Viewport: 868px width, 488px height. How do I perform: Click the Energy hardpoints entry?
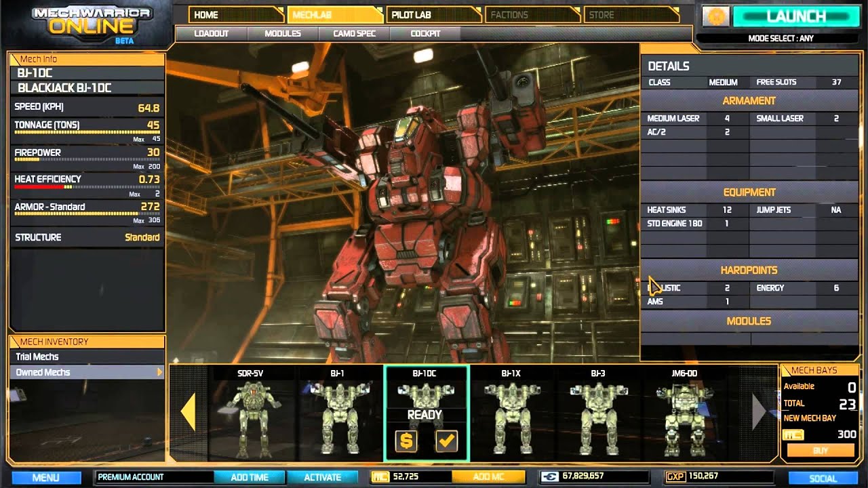click(x=804, y=288)
